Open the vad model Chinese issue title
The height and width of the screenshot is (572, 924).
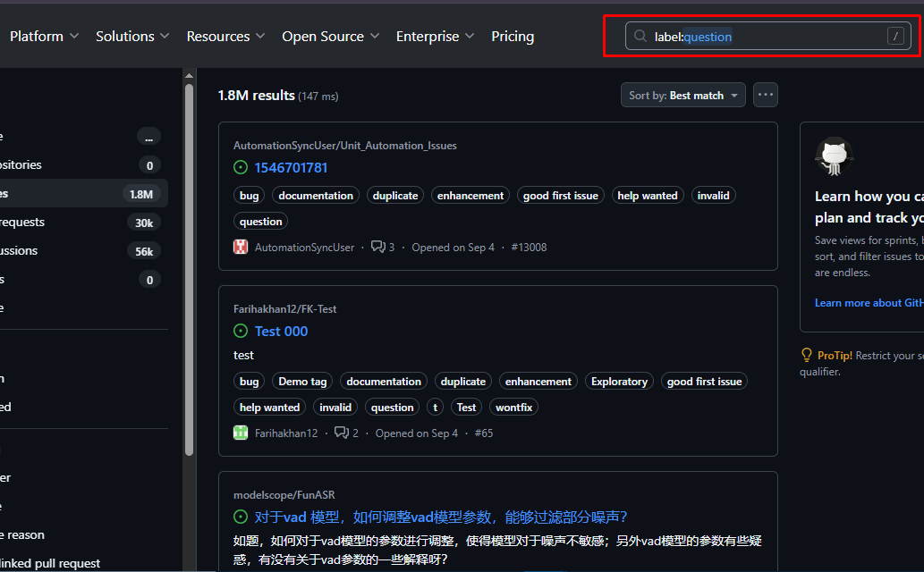(x=440, y=517)
